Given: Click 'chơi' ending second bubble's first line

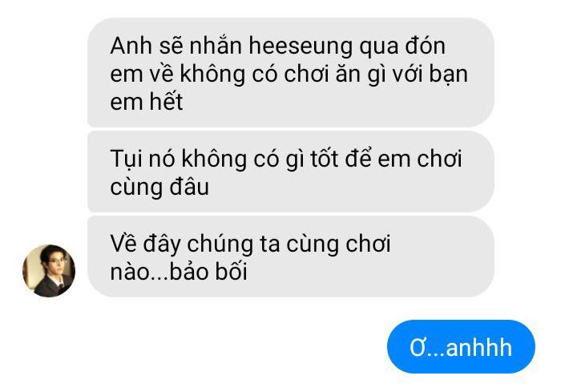Looking at the screenshot, I should (x=439, y=159).
